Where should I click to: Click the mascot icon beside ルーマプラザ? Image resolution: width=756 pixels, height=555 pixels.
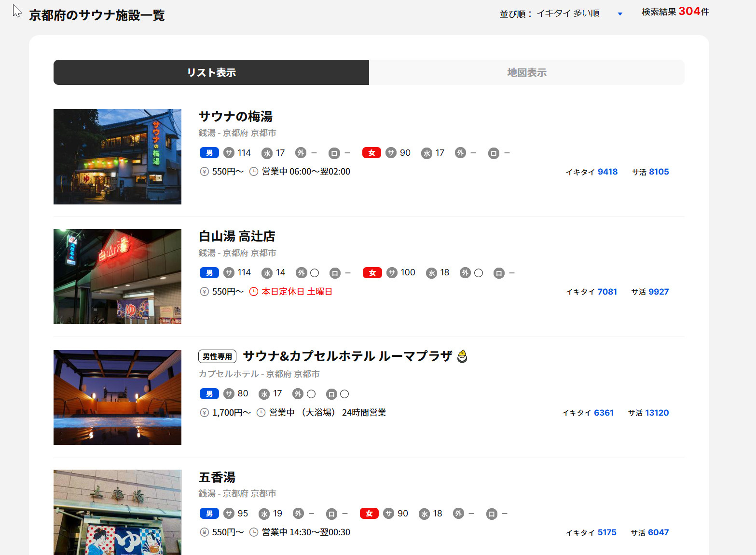[x=462, y=356]
